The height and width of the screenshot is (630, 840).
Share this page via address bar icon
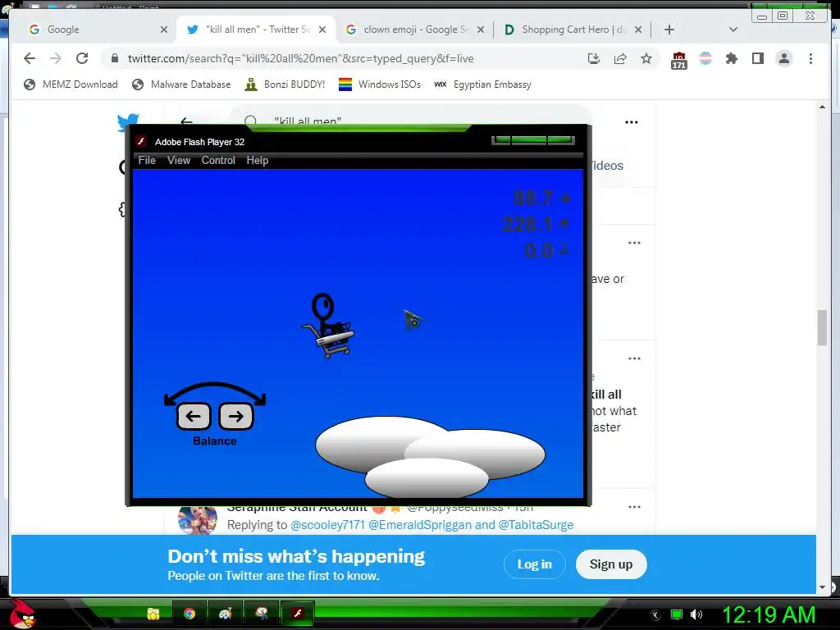pos(620,58)
